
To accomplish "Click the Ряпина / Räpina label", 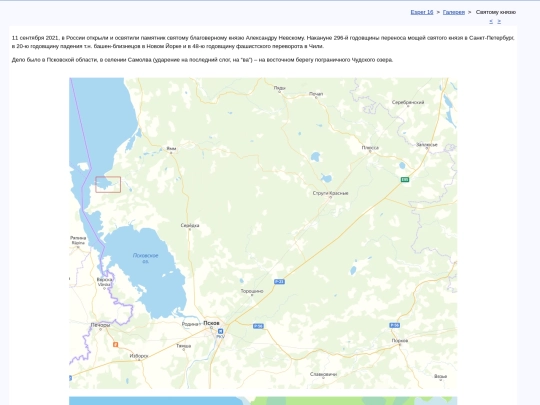I will (x=78, y=240).
